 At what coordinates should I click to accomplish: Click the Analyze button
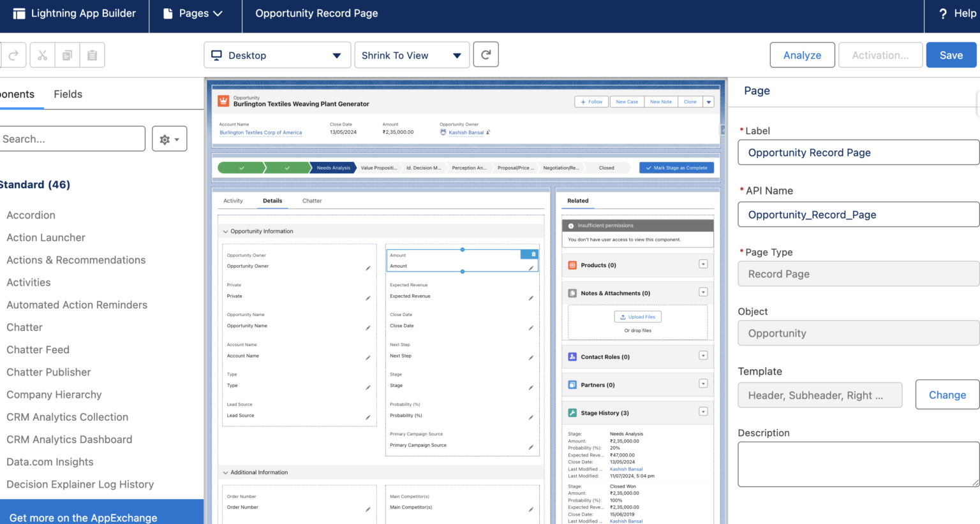[802, 55]
